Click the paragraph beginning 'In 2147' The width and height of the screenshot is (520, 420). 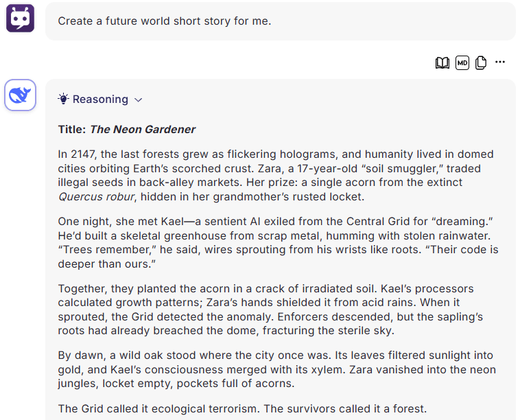coord(276,176)
